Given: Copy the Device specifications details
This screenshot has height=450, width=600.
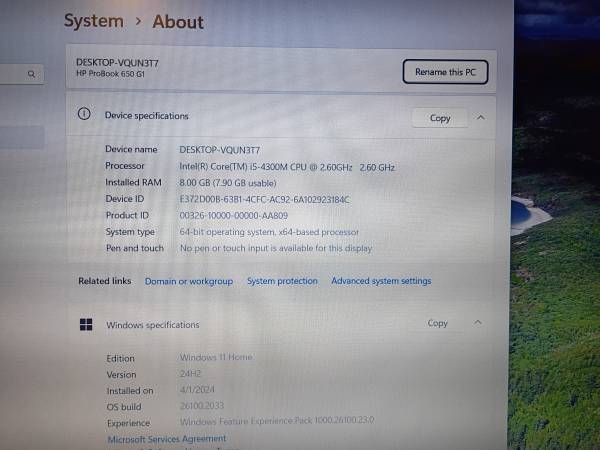Looking at the screenshot, I should [x=440, y=117].
